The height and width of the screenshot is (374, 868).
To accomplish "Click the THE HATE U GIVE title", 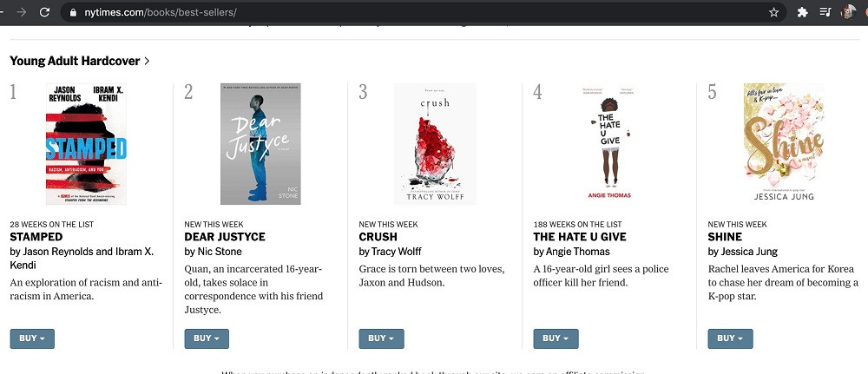I will (579, 237).
